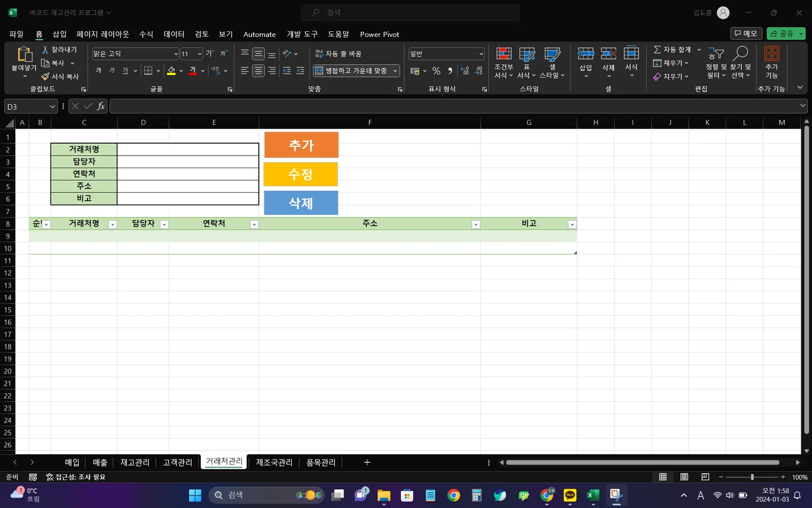Switch to the 재고관리 sheet tab
Image resolution: width=812 pixels, height=508 pixels.
(x=135, y=463)
